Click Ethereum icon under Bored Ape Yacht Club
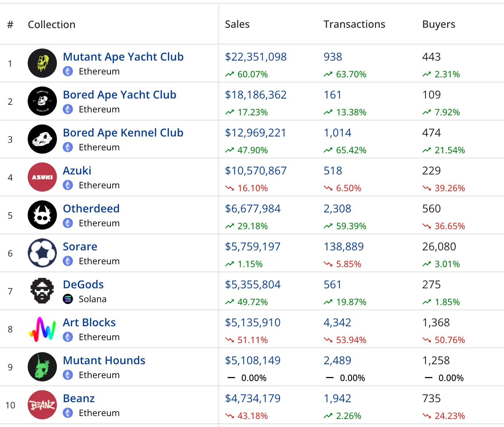 (68, 109)
